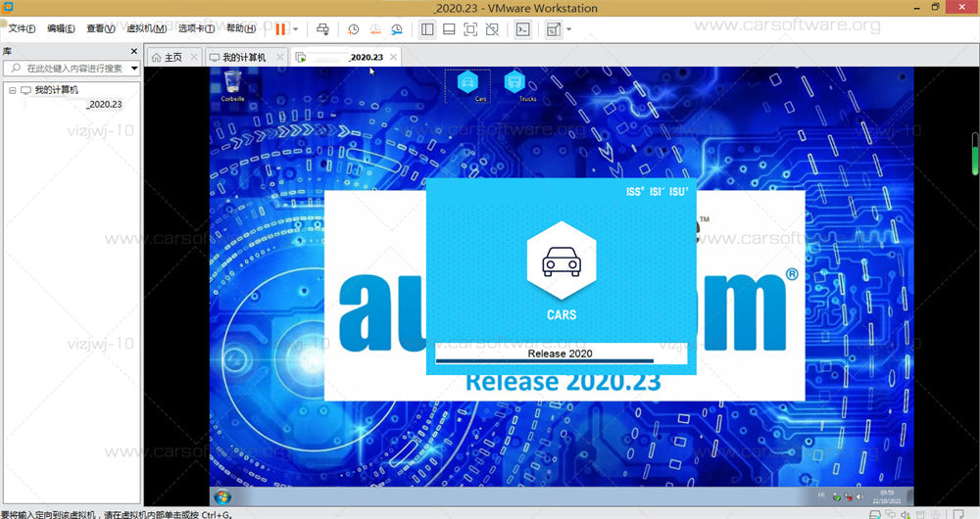The image size is (980, 519).
Task: Open the 选项卡(T) menu
Action: pyautogui.click(x=196, y=28)
